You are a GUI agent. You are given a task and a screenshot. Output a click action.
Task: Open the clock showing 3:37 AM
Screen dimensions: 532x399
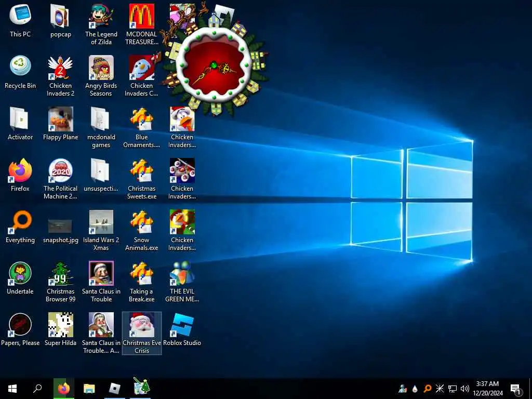coord(487,389)
